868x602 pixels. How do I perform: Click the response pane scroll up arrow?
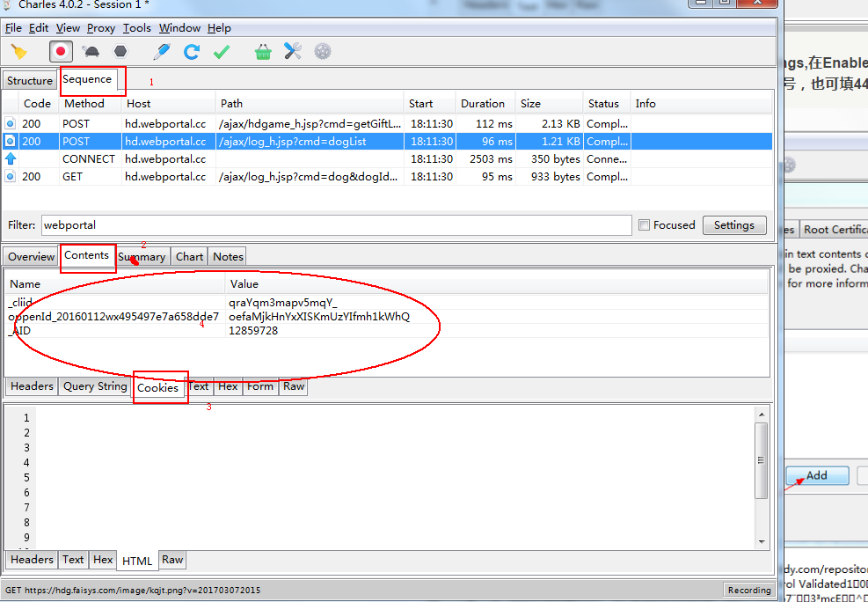(x=762, y=415)
